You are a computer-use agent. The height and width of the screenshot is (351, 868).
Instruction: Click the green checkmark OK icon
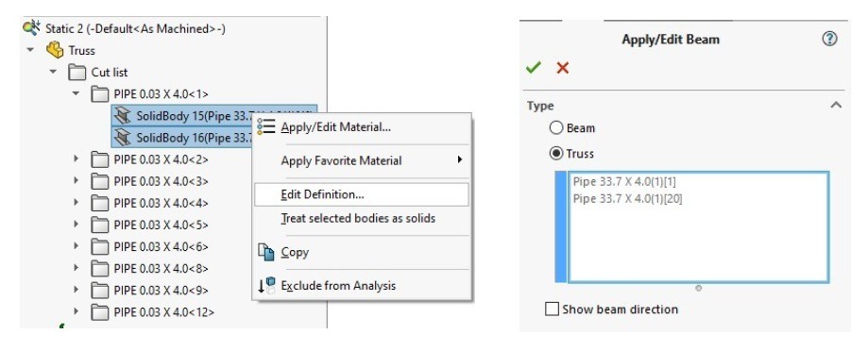pyautogui.click(x=533, y=67)
